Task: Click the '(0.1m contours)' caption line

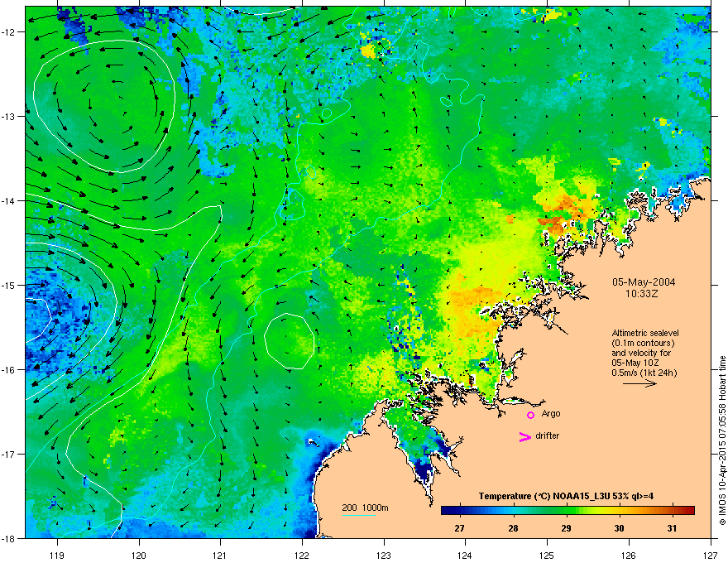Action: 643,343
